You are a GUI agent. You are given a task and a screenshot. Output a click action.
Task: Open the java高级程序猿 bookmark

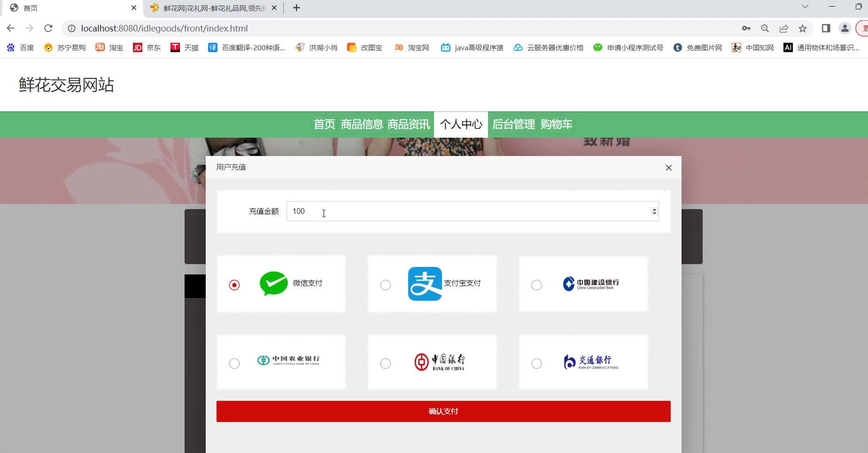(x=472, y=47)
